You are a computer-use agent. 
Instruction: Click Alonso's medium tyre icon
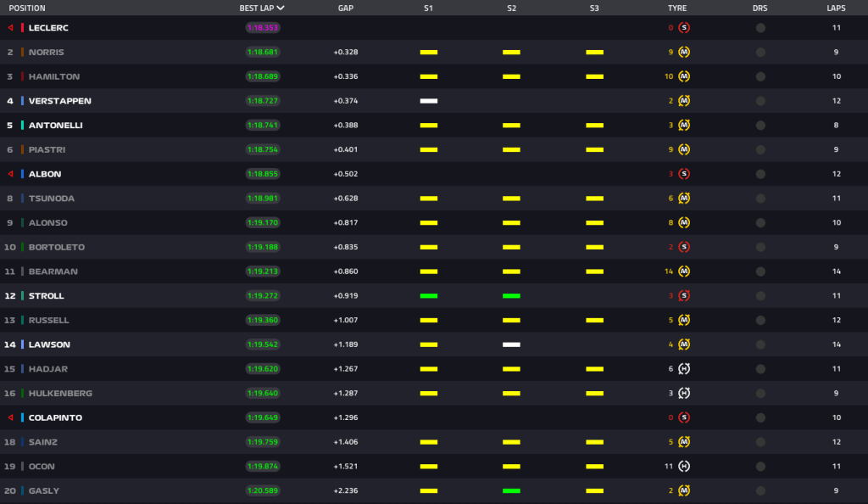(684, 222)
